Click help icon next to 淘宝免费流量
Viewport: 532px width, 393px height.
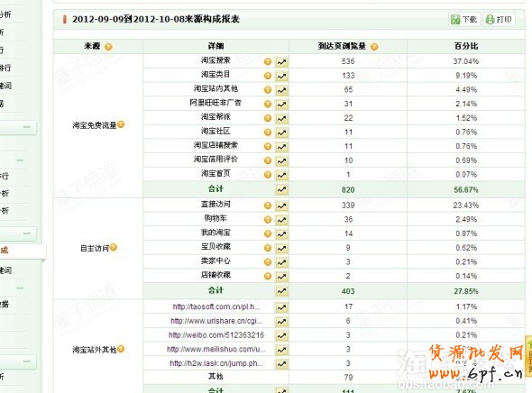point(121,124)
